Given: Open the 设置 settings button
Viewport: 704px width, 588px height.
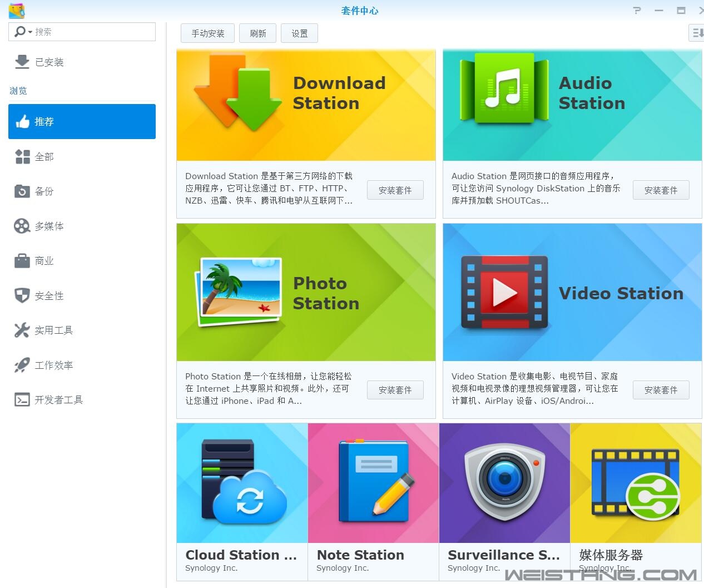Looking at the screenshot, I should (x=300, y=33).
